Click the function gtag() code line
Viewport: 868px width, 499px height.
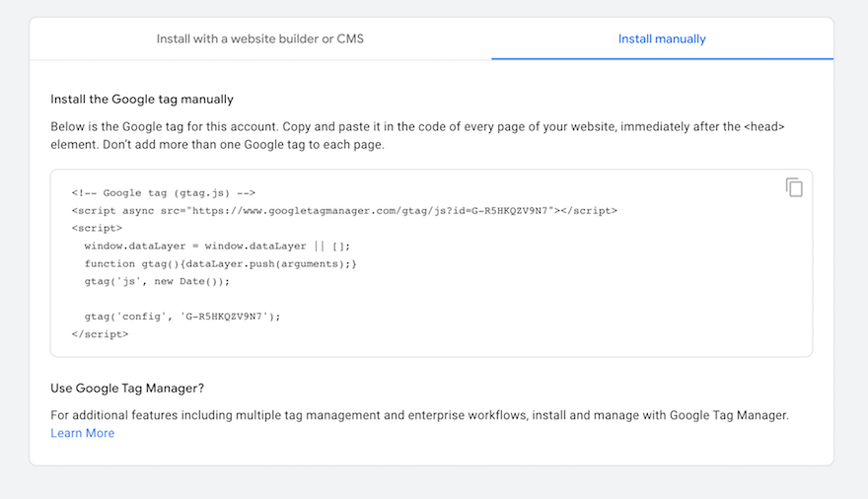[220, 264]
